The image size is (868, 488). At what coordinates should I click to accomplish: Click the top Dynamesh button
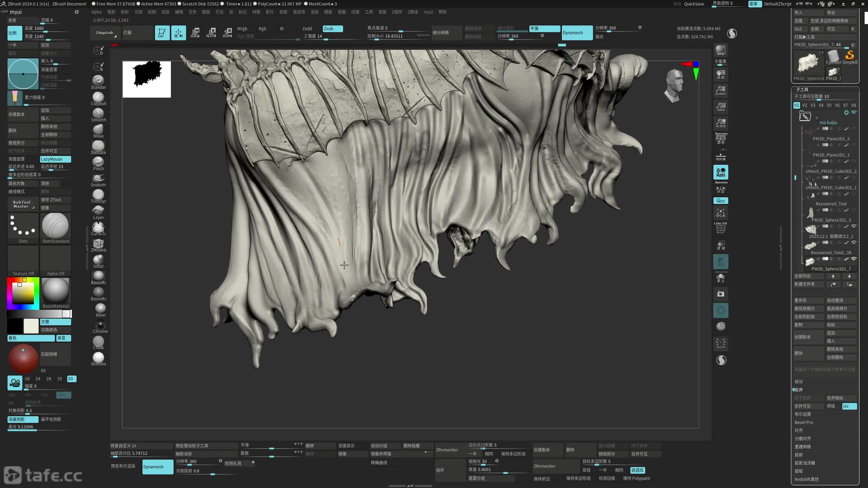pos(577,33)
